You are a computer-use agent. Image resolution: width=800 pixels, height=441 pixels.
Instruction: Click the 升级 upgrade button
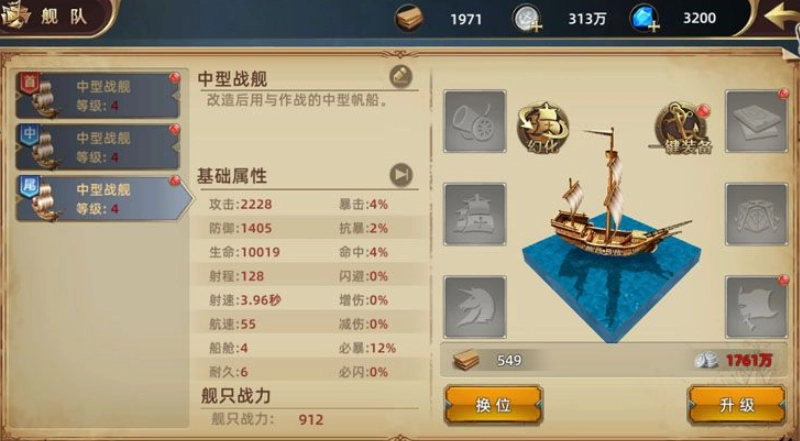(737, 405)
